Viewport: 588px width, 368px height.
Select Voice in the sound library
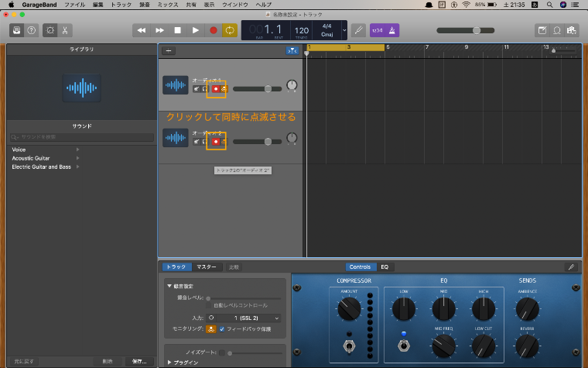(19, 149)
